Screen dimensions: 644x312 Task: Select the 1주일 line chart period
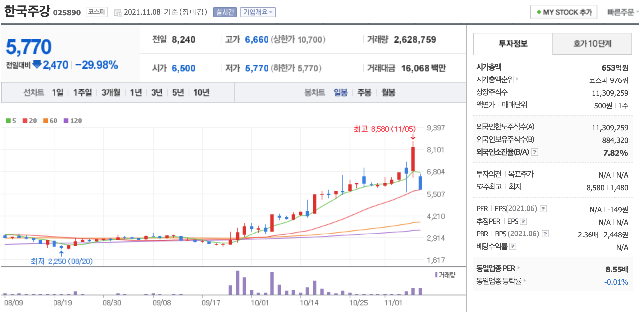(x=82, y=92)
